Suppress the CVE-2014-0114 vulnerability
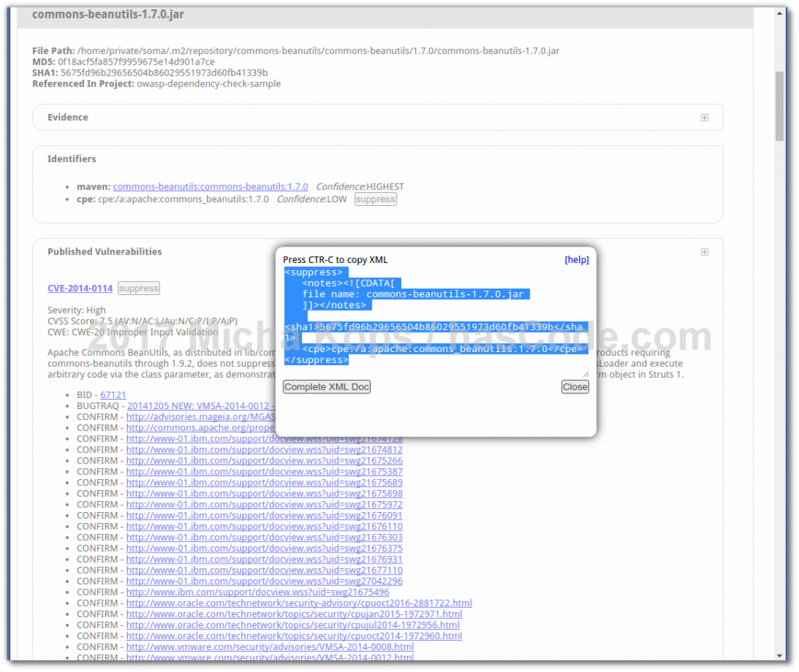Image resolution: width=799 pixels, height=672 pixels. 138,288
